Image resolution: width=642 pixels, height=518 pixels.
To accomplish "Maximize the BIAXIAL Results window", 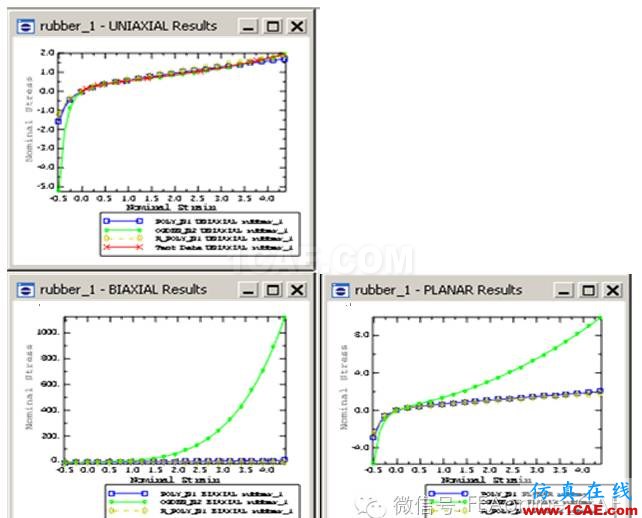I will [x=273, y=290].
